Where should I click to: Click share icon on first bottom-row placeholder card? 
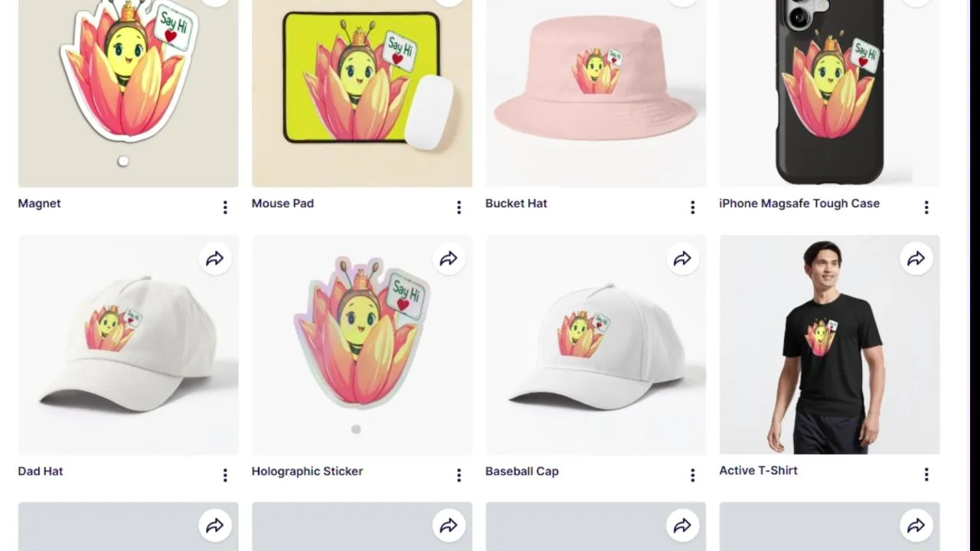[214, 526]
